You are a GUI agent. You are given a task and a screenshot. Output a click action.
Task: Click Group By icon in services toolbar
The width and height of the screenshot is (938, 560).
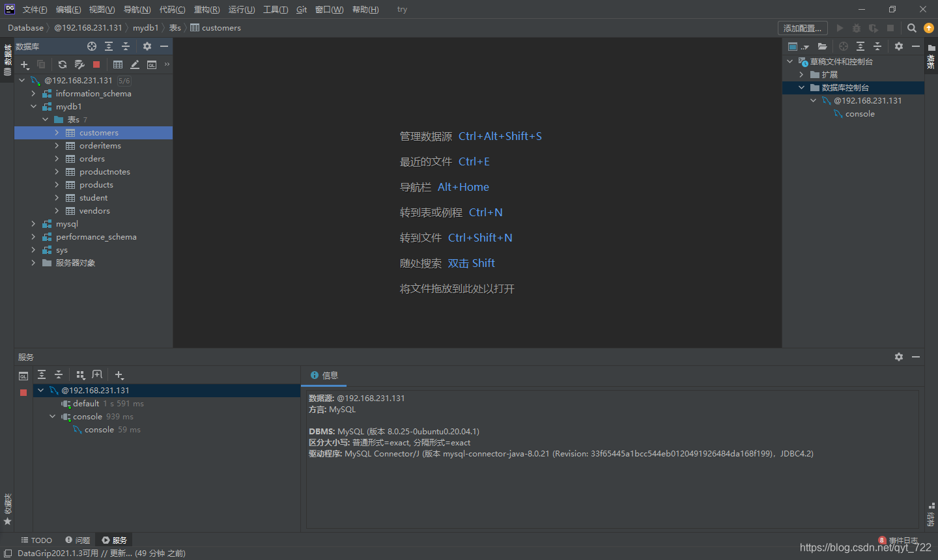(81, 374)
